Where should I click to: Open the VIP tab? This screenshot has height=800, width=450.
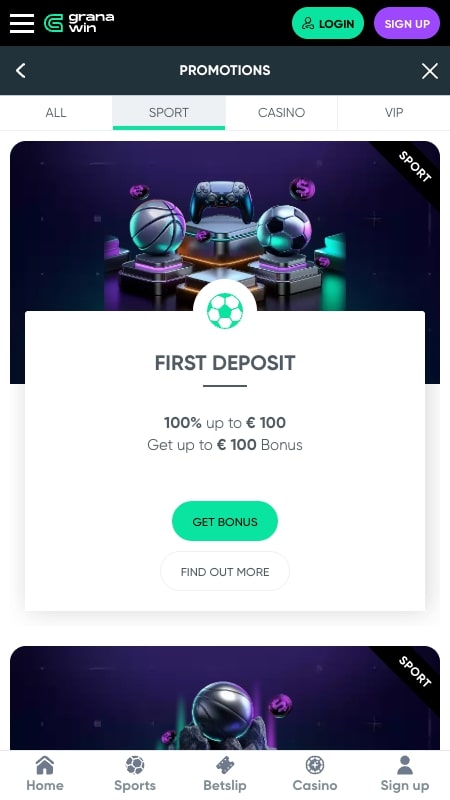click(x=394, y=113)
